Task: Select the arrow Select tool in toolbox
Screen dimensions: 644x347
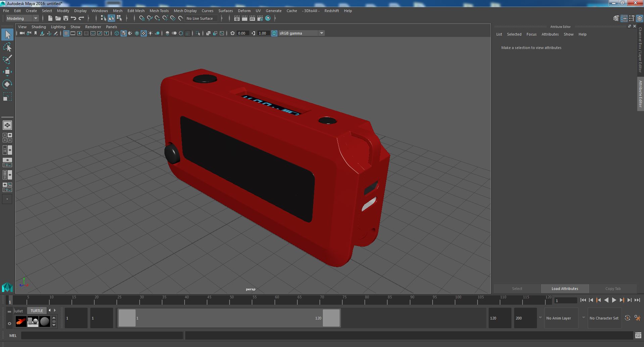Action: pyautogui.click(x=7, y=35)
